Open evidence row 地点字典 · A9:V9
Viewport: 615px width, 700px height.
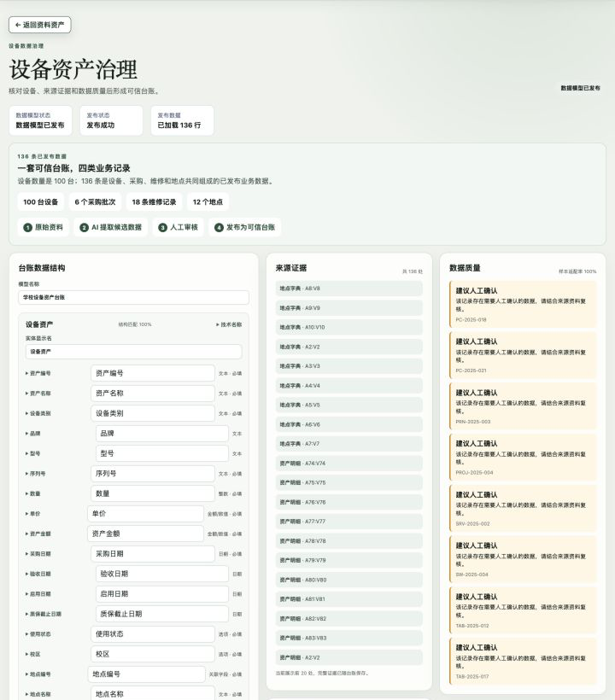click(x=348, y=308)
